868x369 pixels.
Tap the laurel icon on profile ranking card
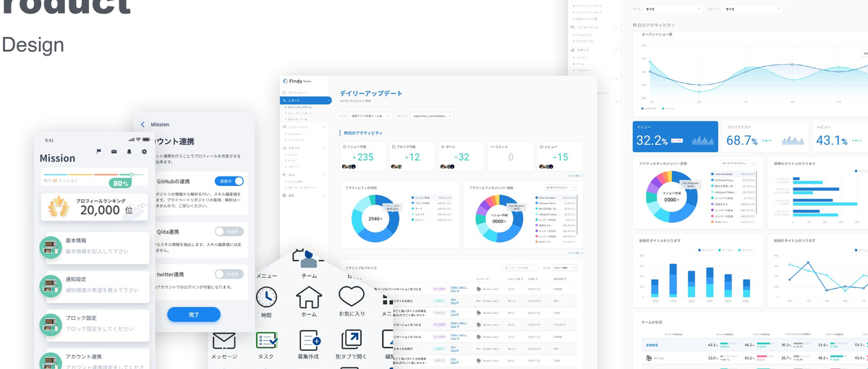tap(58, 208)
